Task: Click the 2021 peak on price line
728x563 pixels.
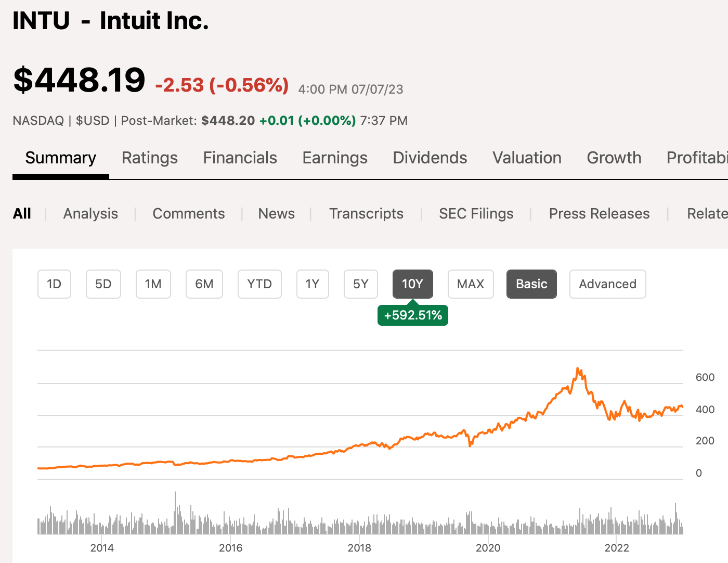Action: 578,369
